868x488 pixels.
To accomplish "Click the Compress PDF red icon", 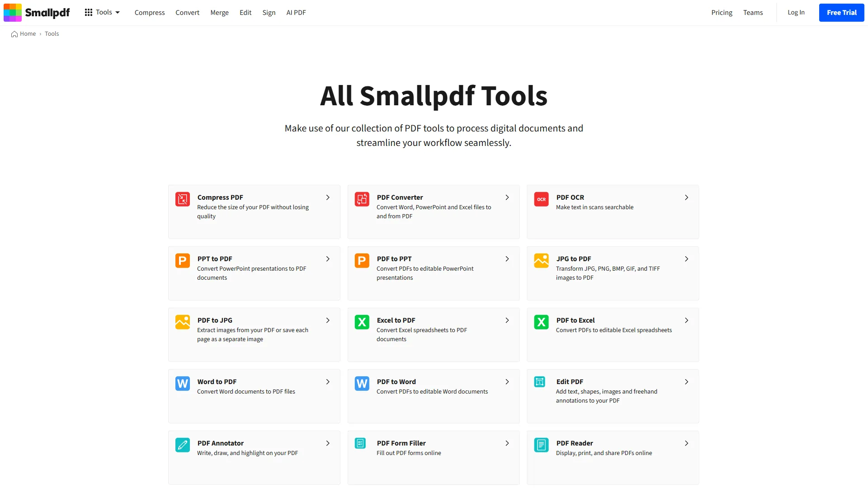I will 183,199.
